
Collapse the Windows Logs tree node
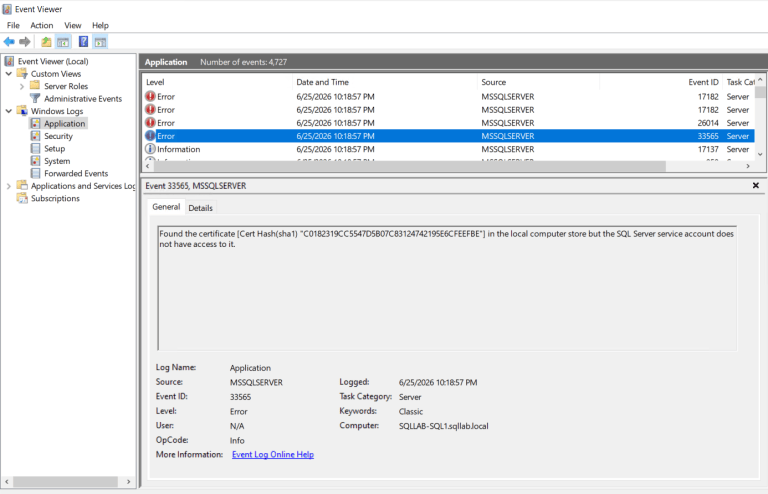(9, 111)
